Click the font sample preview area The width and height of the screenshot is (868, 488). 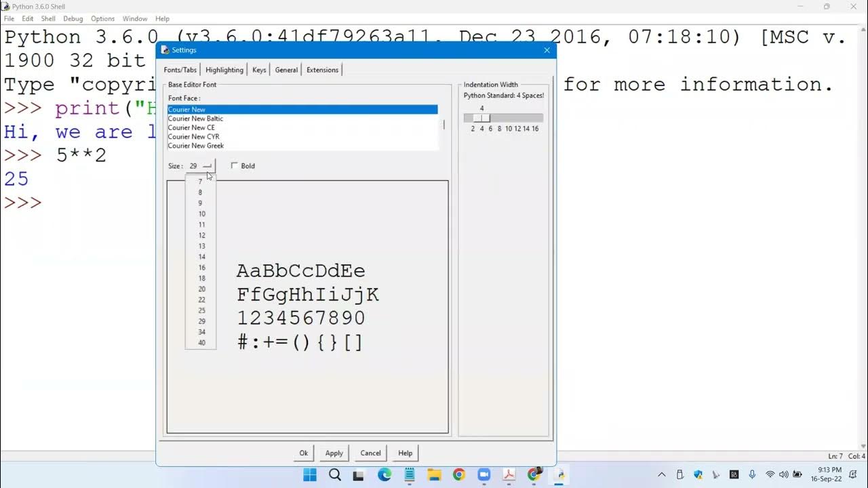307,306
